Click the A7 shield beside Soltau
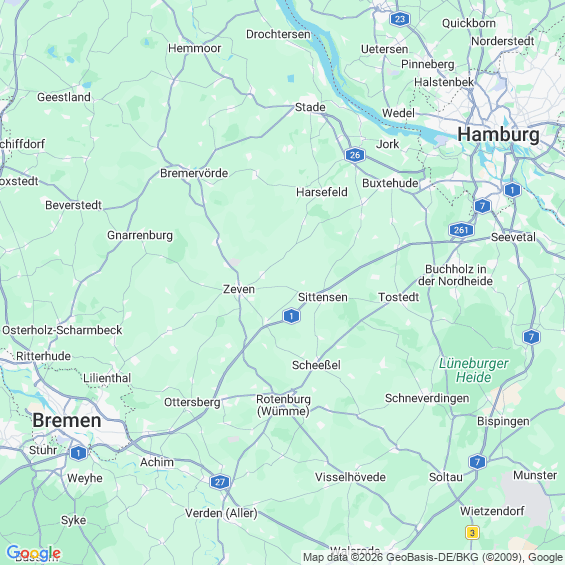 tap(477, 462)
